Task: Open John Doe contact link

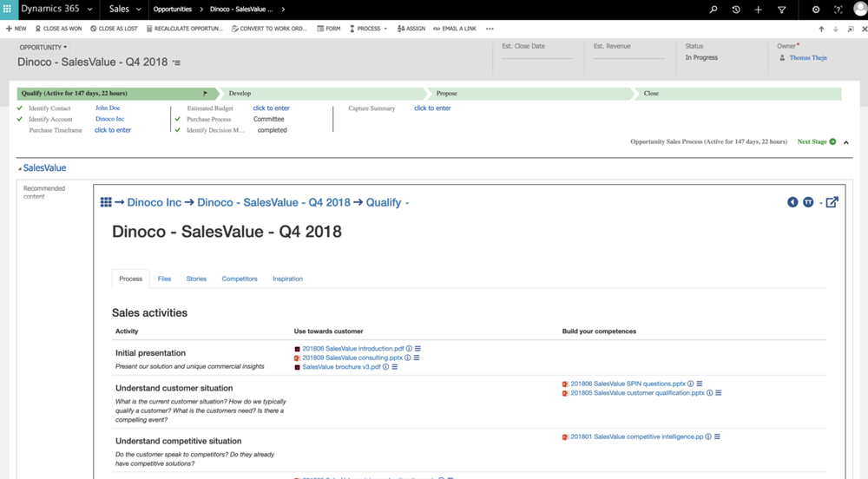Action: click(x=108, y=108)
